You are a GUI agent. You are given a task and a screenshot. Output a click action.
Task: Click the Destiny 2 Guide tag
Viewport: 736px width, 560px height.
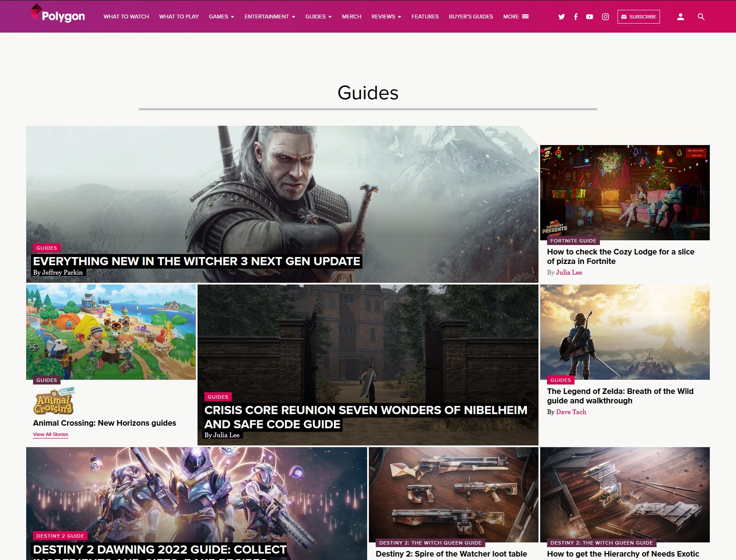(60, 536)
